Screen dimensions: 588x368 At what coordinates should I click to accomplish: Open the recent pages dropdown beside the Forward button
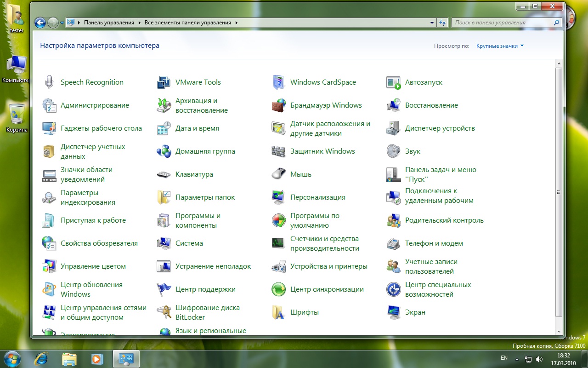63,23
